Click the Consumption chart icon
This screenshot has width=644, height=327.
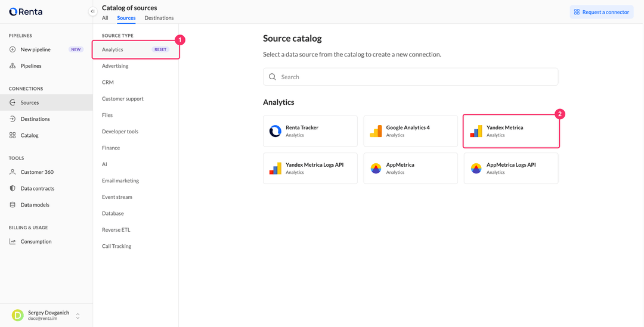coord(13,242)
